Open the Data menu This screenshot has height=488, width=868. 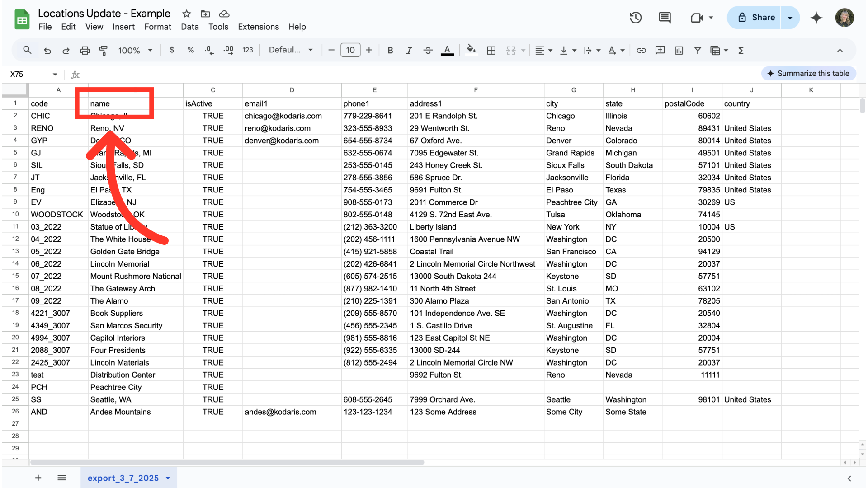(189, 27)
